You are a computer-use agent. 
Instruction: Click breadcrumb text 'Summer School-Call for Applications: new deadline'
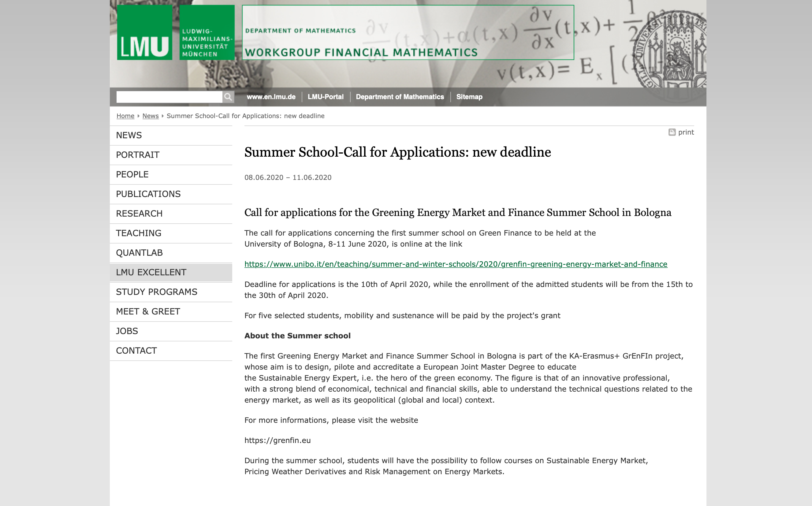point(246,116)
